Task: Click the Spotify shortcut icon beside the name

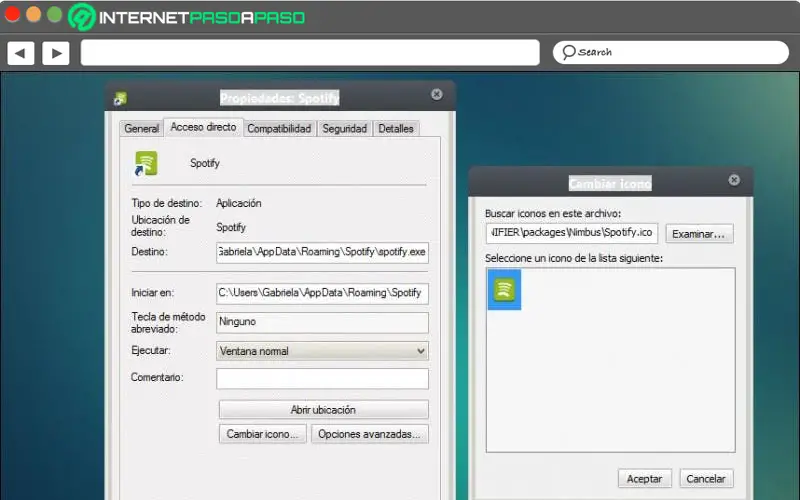Action: pyautogui.click(x=146, y=164)
